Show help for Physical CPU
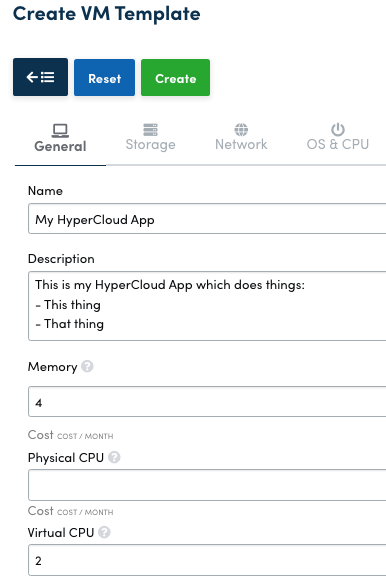386x588 pixels. (114, 457)
